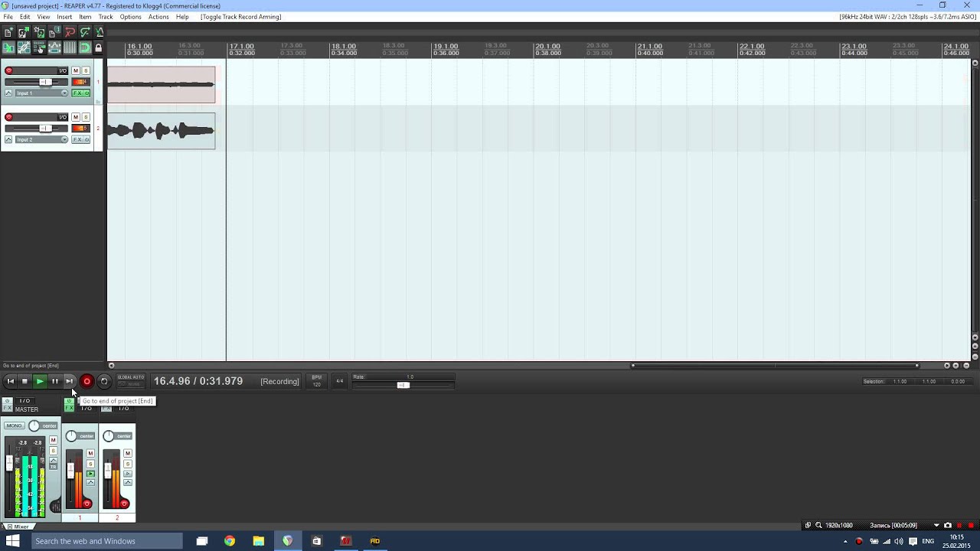Click the Save project toolbar icon
This screenshot has width=980, height=551.
click(x=39, y=32)
